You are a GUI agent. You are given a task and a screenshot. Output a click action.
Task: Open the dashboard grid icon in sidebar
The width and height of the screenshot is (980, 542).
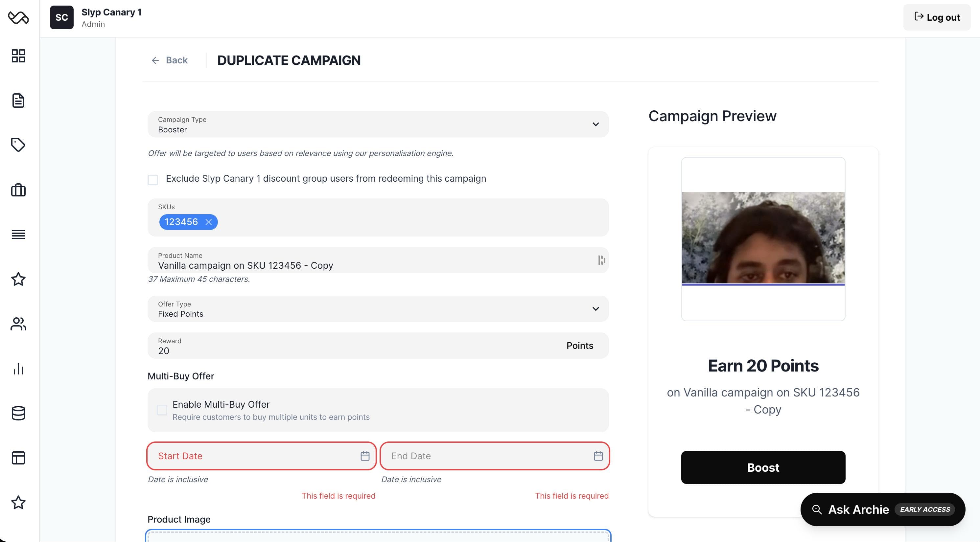[x=18, y=56]
